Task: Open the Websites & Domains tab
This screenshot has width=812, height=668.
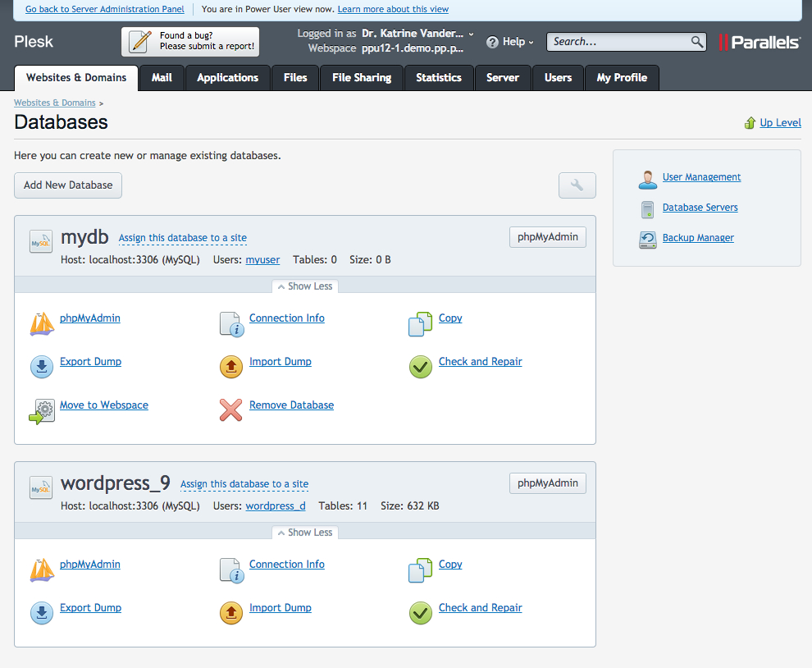Action: coord(76,78)
